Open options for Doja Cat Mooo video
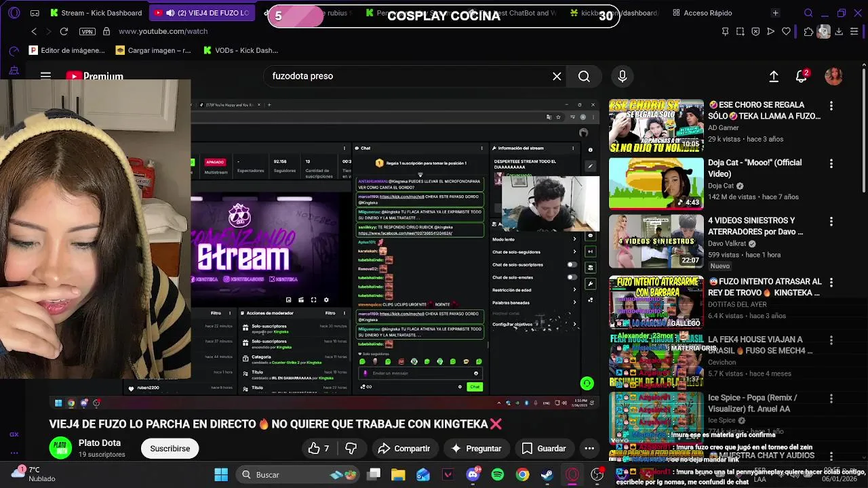The height and width of the screenshot is (488, 868). pyautogui.click(x=831, y=163)
